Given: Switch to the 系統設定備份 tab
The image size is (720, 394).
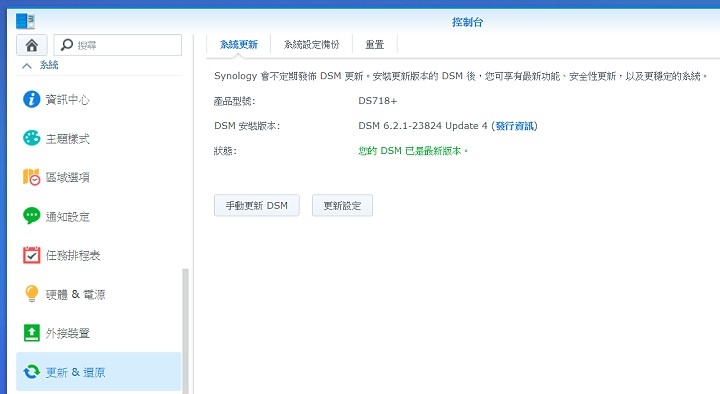Looking at the screenshot, I should pyautogui.click(x=311, y=45).
